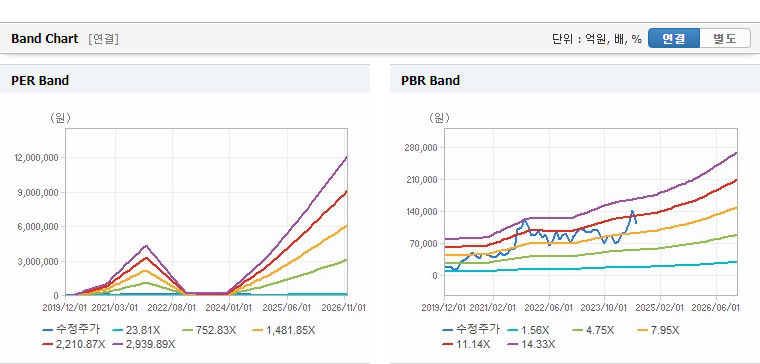The width and height of the screenshot is (760, 364).
Task: Toggle 7.95X series in PBR legend
Action: tap(659, 330)
